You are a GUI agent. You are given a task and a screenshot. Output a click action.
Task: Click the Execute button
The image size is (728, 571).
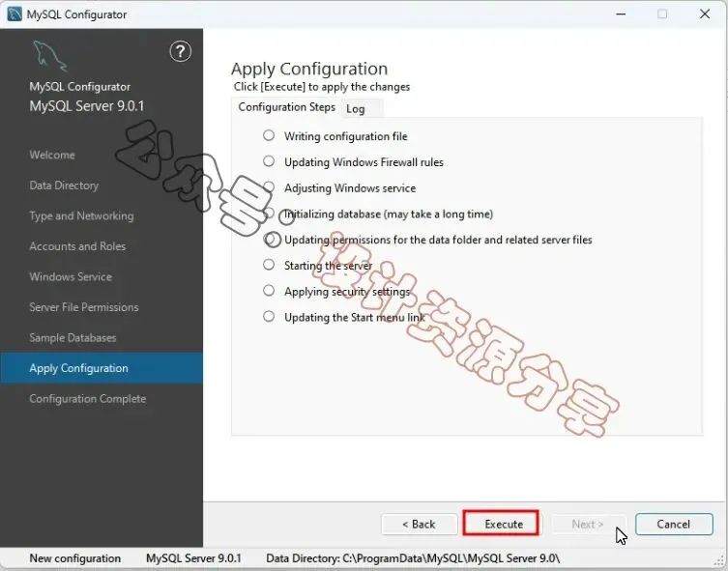502,524
